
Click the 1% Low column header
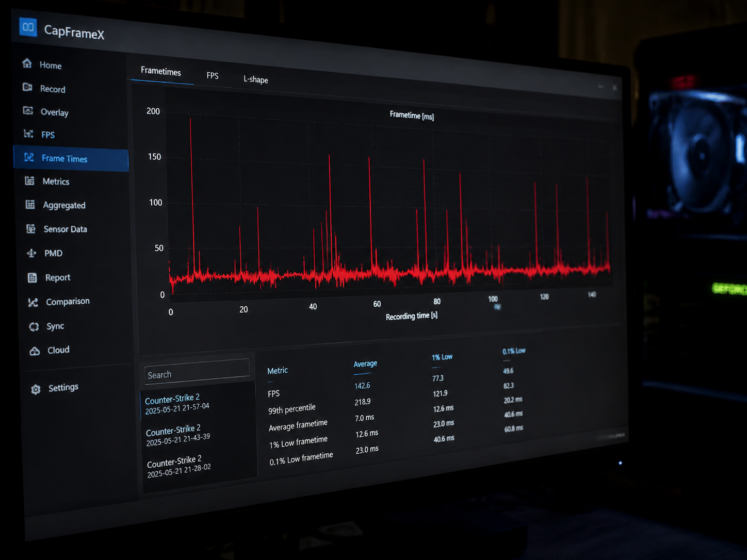(x=442, y=357)
